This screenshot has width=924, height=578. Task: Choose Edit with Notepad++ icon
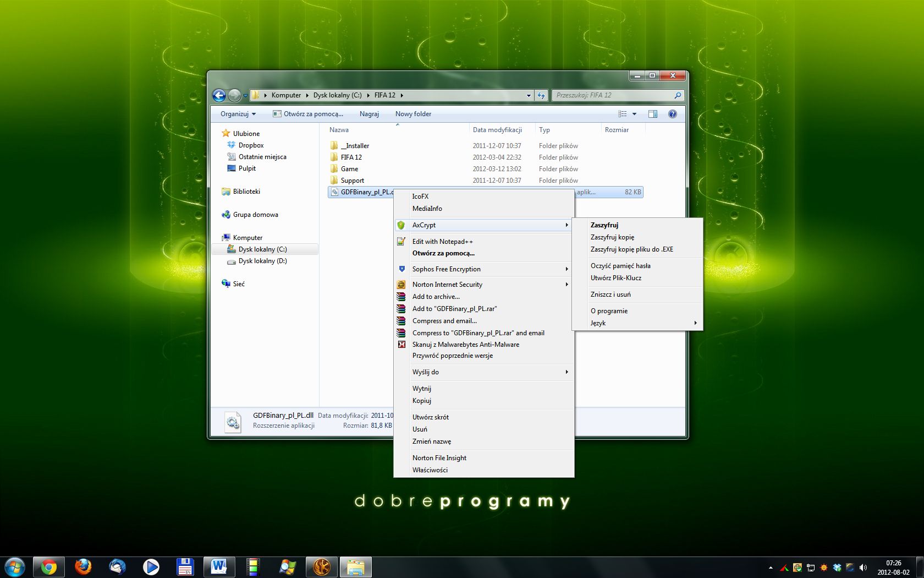tap(402, 241)
